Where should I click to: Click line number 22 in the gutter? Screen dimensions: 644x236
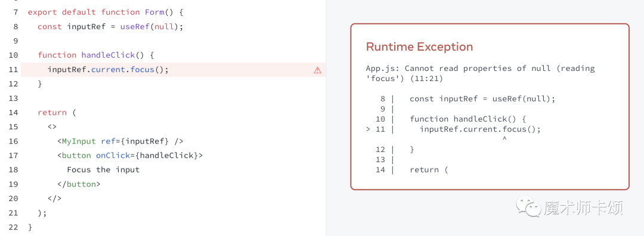13,227
